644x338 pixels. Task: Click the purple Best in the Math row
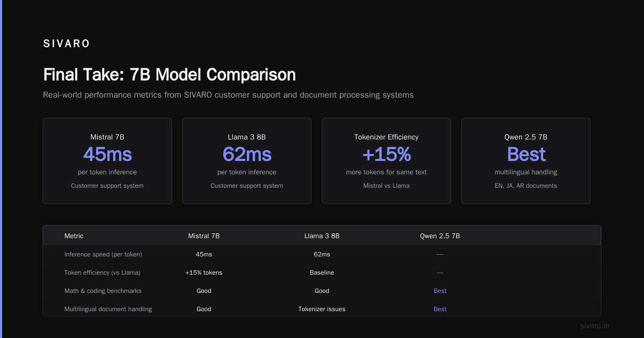440,291
